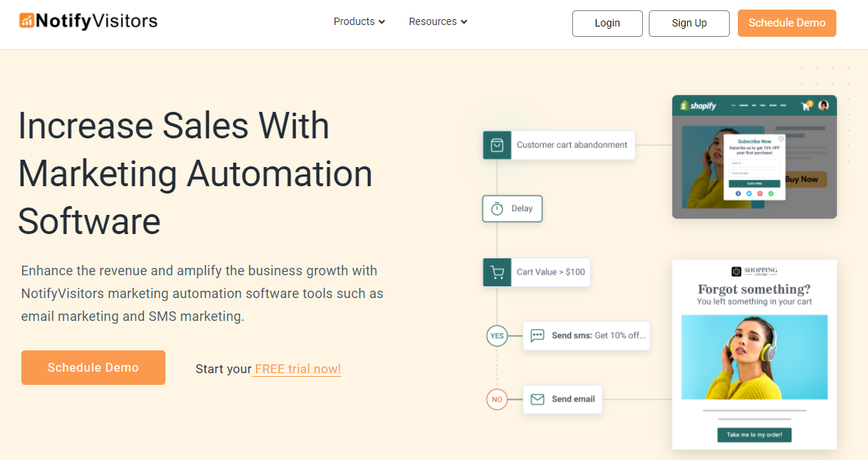The image size is (868, 460).
Task: Click the Customer cart abandonment bag icon
Action: pyautogui.click(x=497, y=145)
